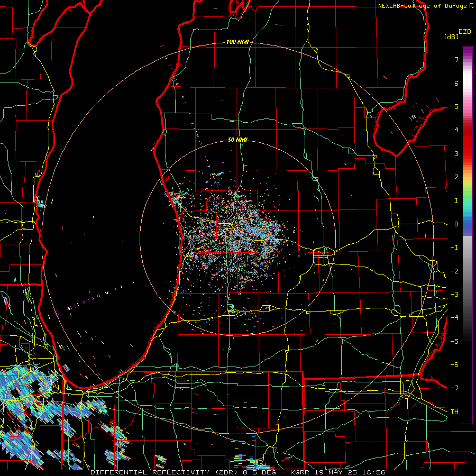Click the -2 value on the scale

pyautogui.click(x=454, y=271)
